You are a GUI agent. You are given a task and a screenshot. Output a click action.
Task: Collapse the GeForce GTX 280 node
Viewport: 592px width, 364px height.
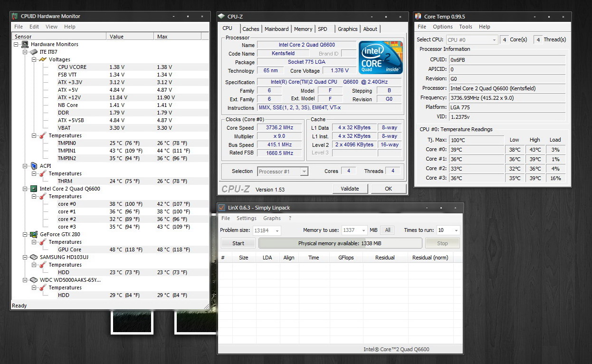coord(25,234)
